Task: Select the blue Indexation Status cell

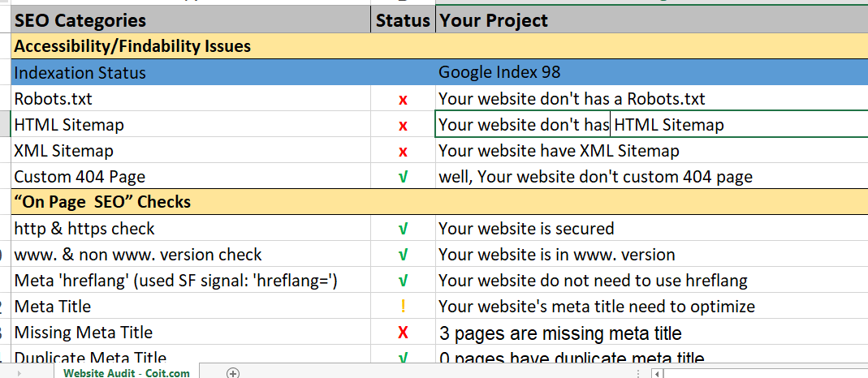Action: (x=192, y=73)
